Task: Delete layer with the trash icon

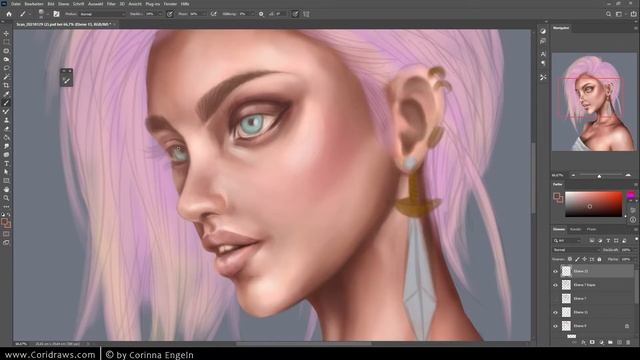Action: coord(628,342)
